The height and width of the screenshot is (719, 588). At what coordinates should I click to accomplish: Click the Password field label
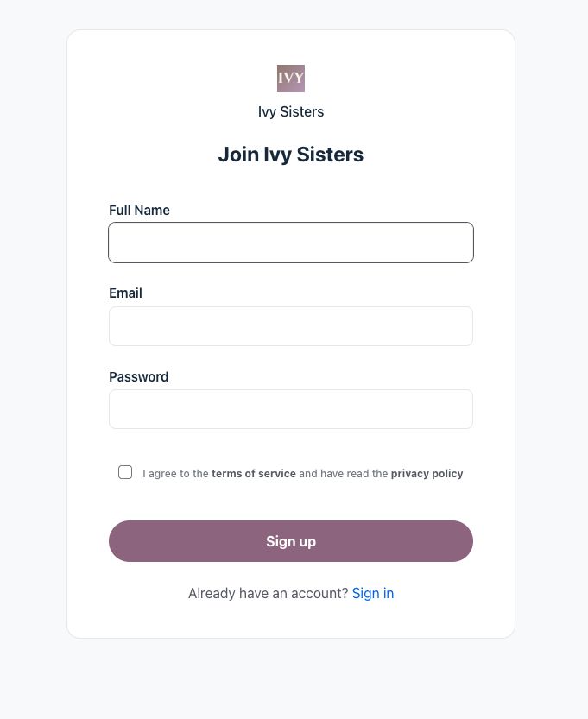click(x=138, y=377)
